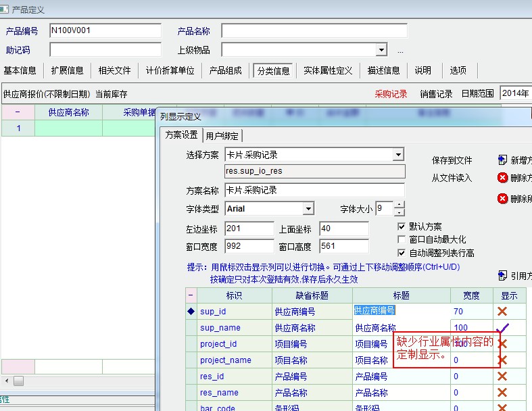Toggle 自动调整列表行高 checkbox
Viewport: 532px width, 411px height.
(x=402, y=253)
